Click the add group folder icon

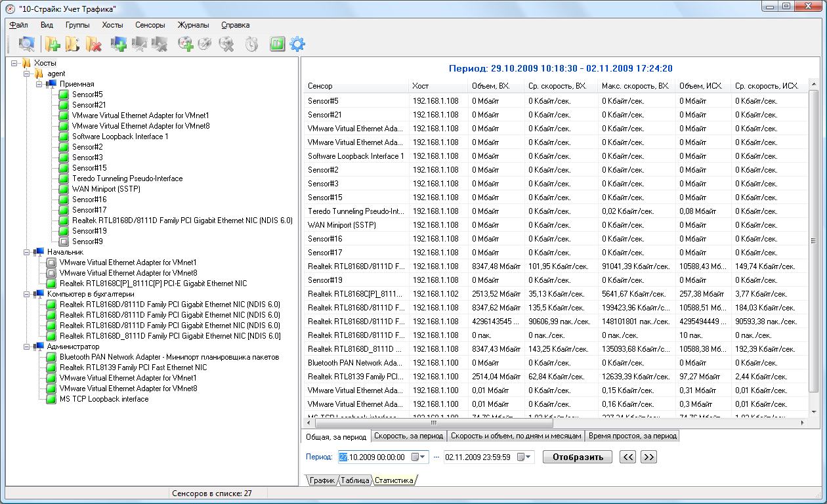[53, 45]
